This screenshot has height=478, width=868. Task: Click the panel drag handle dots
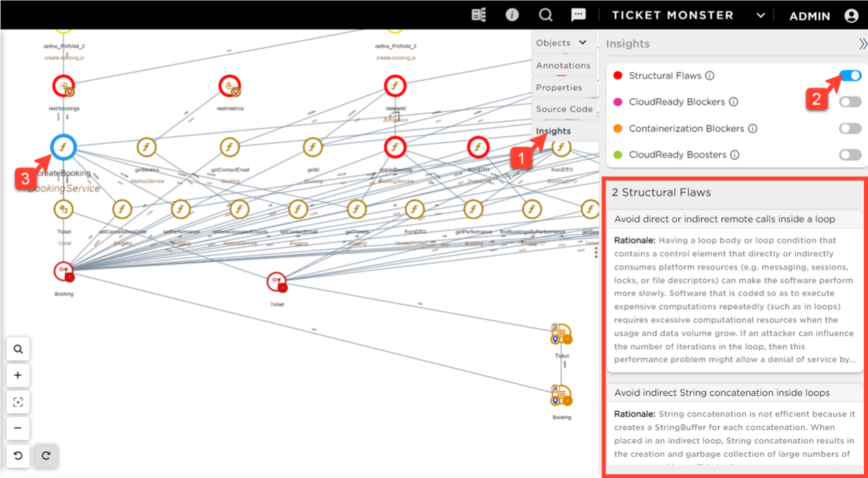tap(596, 252)
